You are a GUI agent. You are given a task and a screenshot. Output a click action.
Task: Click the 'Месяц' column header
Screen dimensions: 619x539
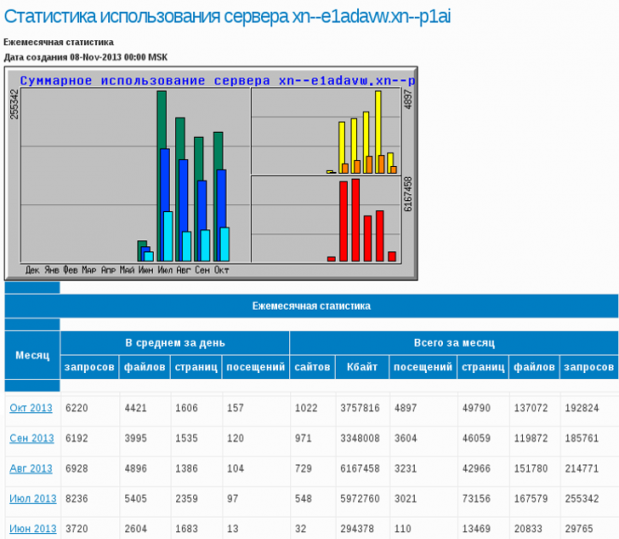[x=32, y=355]
